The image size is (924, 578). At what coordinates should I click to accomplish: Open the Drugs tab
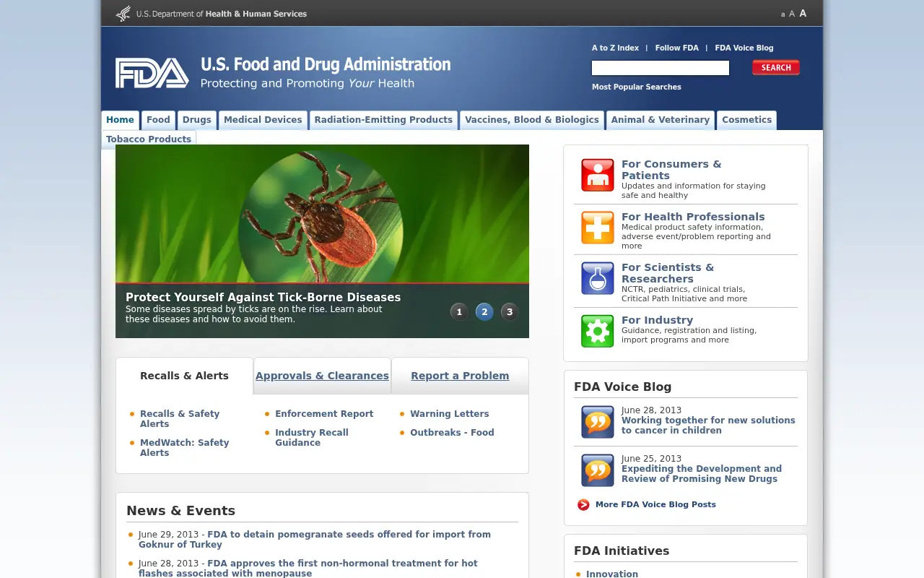click(x=197, y=120)
